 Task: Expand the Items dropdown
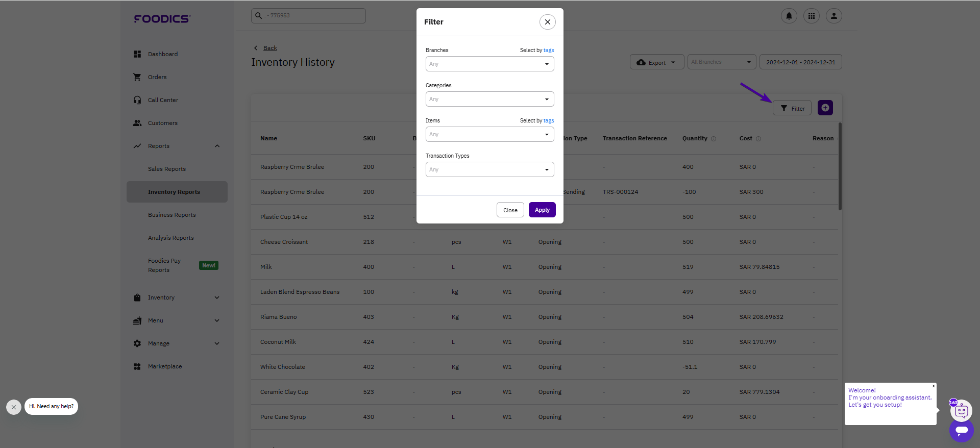[x=489, y=134]
